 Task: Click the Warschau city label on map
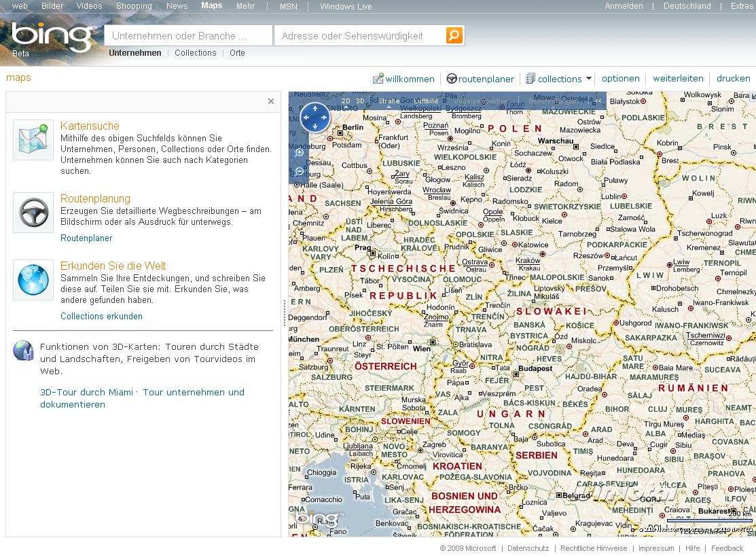556,141
